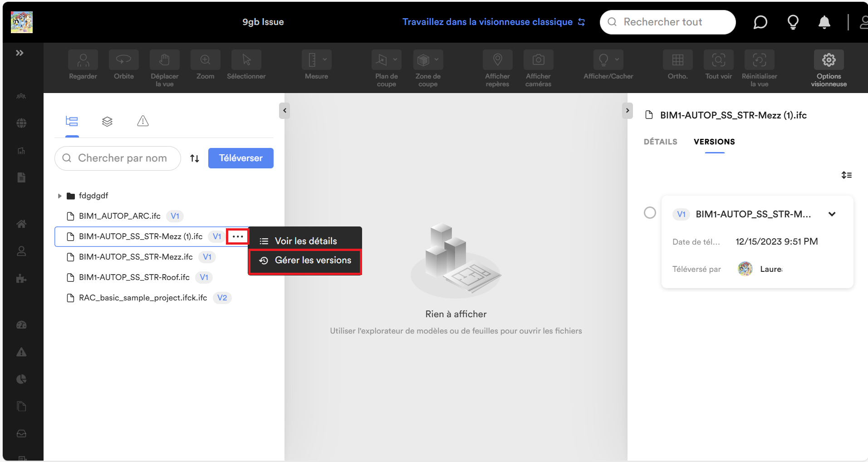The width and height of the screenshot is (868, 462).
Task: Click the sort arrows next to search
Action: pos(195,158)
